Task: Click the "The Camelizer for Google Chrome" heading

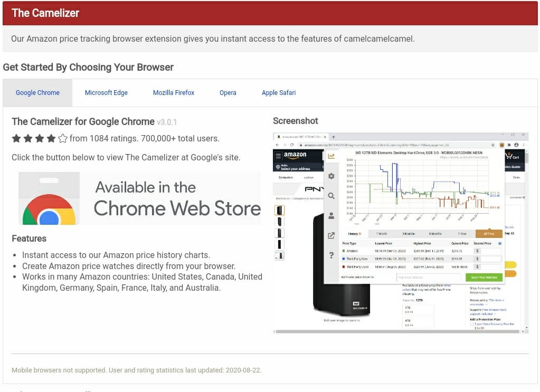Action: (83, 121)
